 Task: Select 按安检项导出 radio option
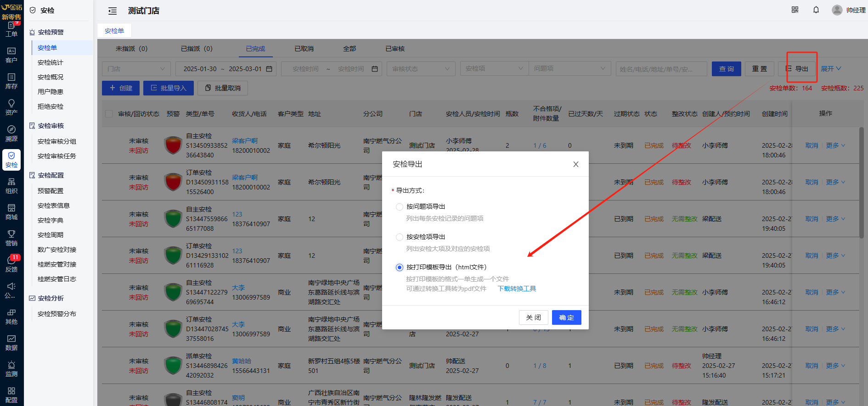coord(400,237)
